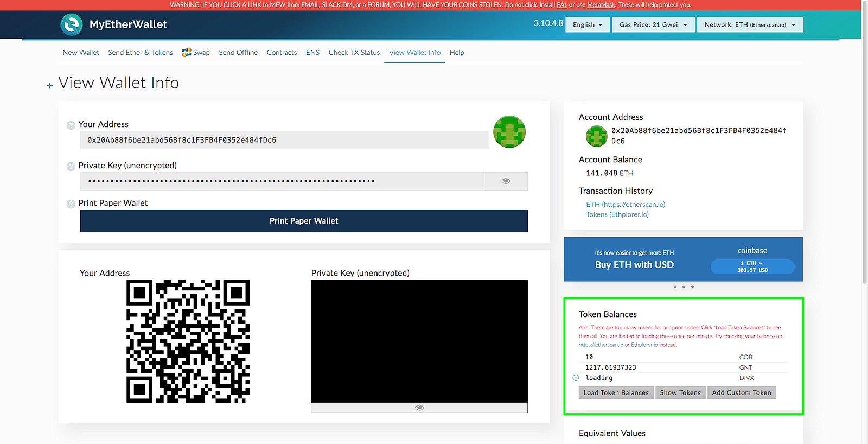Click the Your Address input field

coord(285,140)
